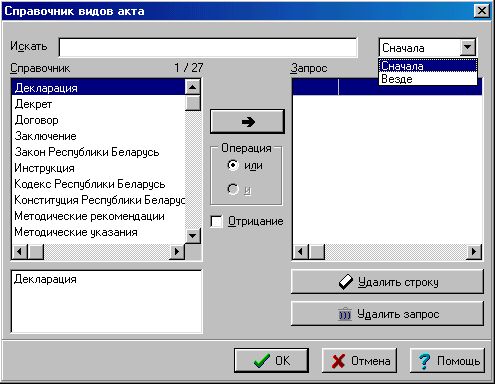Click in the Искать search field

208,48
